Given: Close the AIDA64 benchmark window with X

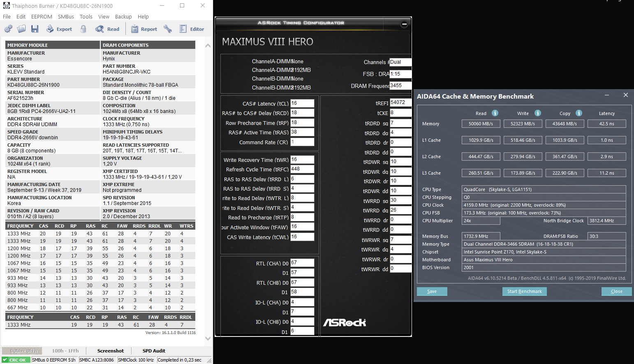Looking at the screenshot, I should pos(626,95).
